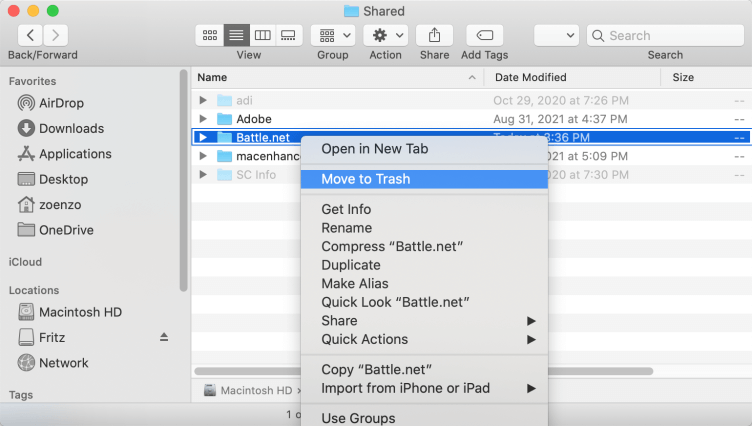Click the Battle.net folder icon
The height and width of the screenshot is (426, 752).
(224, 137)
